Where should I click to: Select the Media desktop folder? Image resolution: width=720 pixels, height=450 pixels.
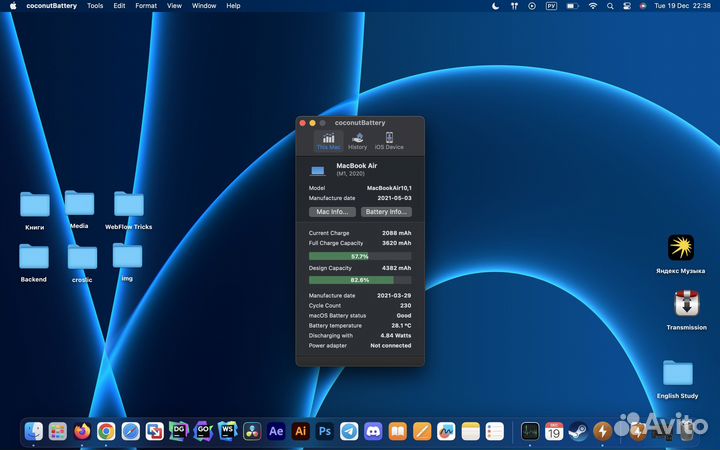[79, 209]
